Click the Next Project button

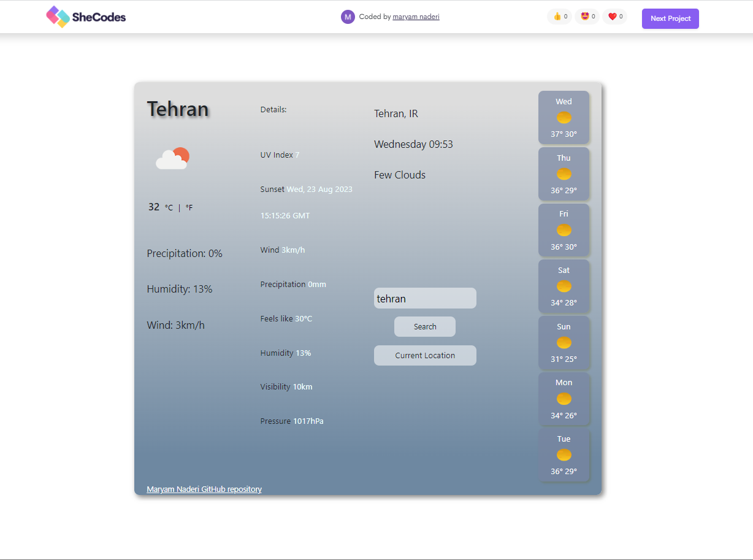(x=670, y=18)
